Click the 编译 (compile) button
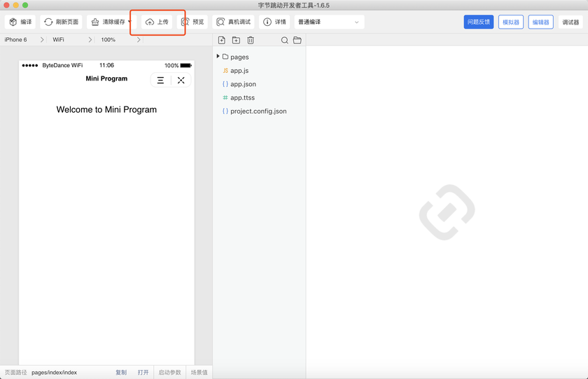This screenshot has width=588, height=379. (20, 22)
